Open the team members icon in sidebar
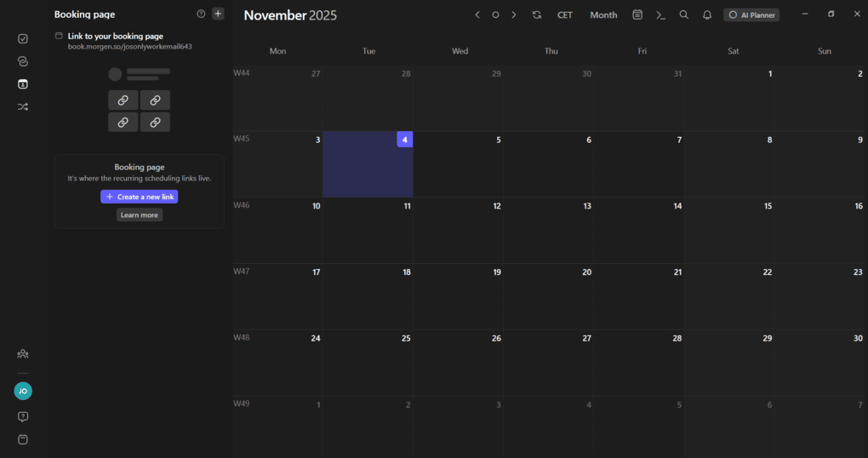The image size is (868, 458). [x=23, y=354]
